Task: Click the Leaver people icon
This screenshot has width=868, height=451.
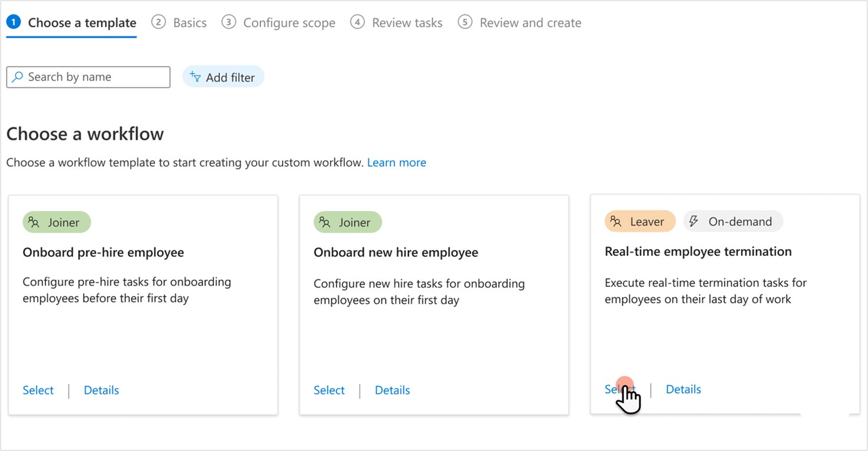Action: click(x=615, y=221)
